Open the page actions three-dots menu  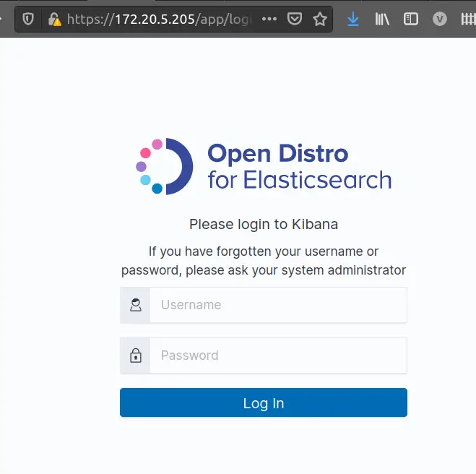[269, 19]
